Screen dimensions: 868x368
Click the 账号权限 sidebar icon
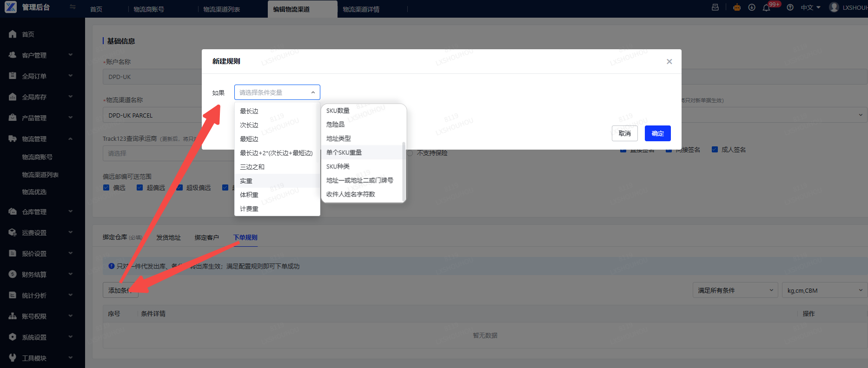point(13,316)
